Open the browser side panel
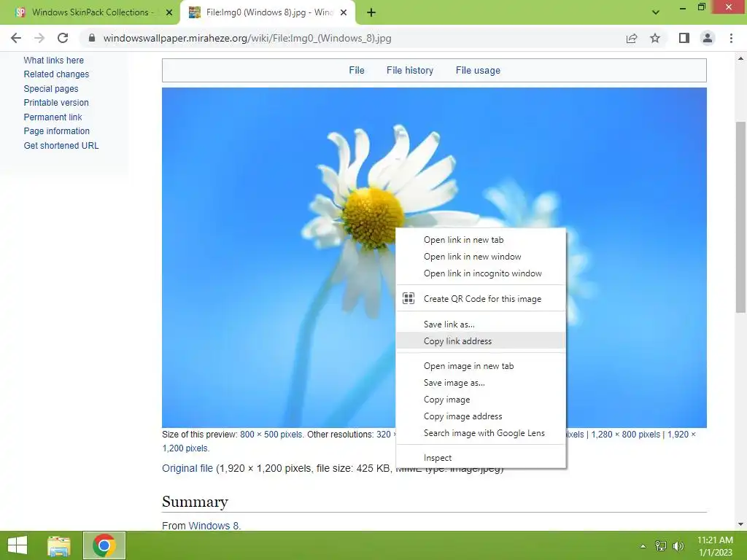 684,38
